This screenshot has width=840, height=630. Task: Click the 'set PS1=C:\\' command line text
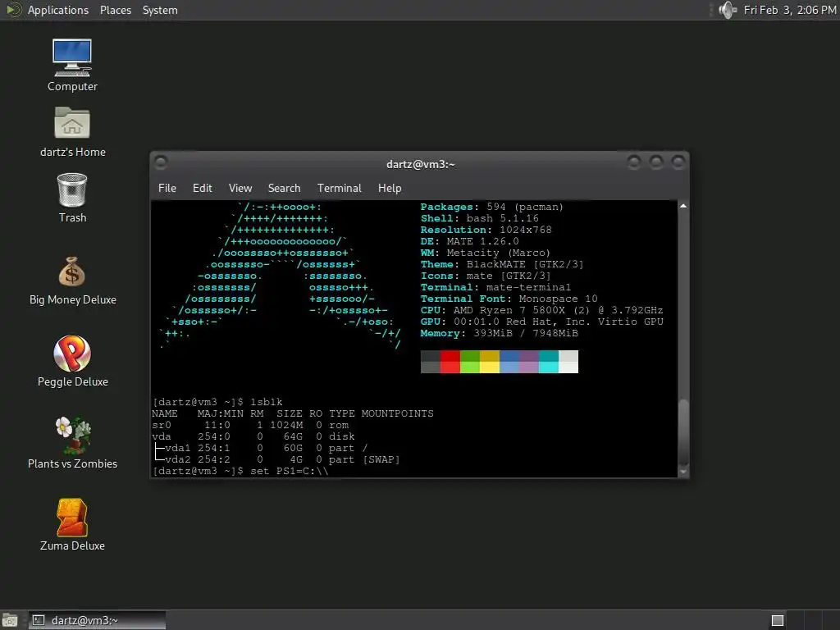click(x=290, y=471)
